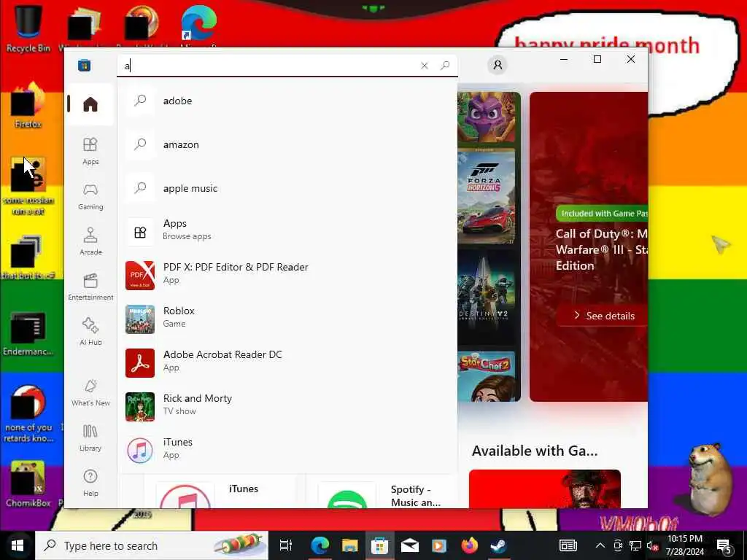
Task: Open Rick and Morty TV show result
Action: [287, 407]
